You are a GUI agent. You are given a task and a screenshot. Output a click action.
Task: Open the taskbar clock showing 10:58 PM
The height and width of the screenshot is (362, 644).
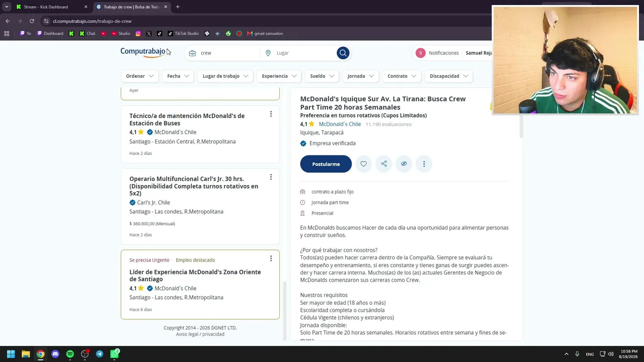point(629,354)
